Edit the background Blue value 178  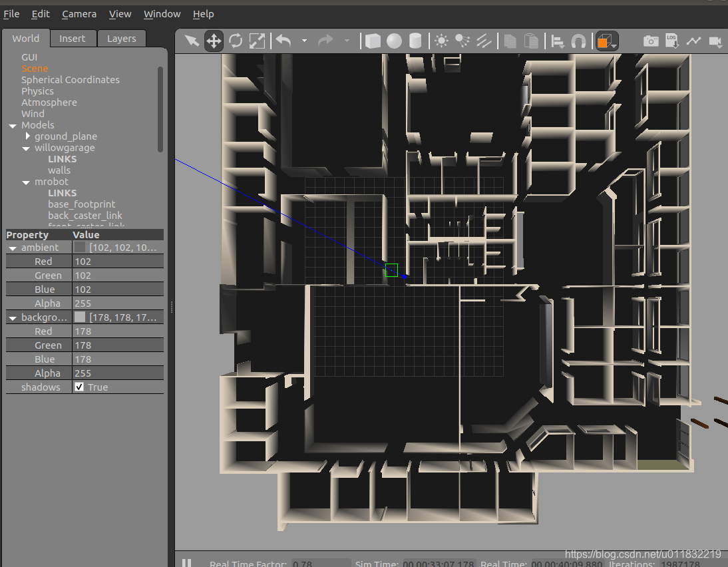(x=118, y=359)
